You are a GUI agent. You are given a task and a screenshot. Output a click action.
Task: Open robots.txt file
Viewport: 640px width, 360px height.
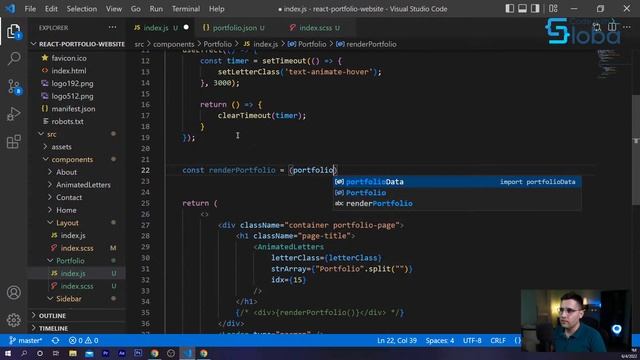tap(77, 121)
